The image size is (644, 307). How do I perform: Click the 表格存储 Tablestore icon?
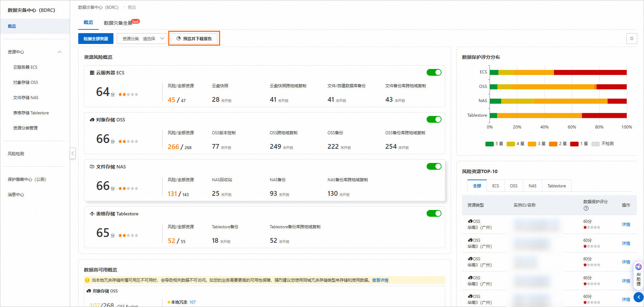(92, 214)
